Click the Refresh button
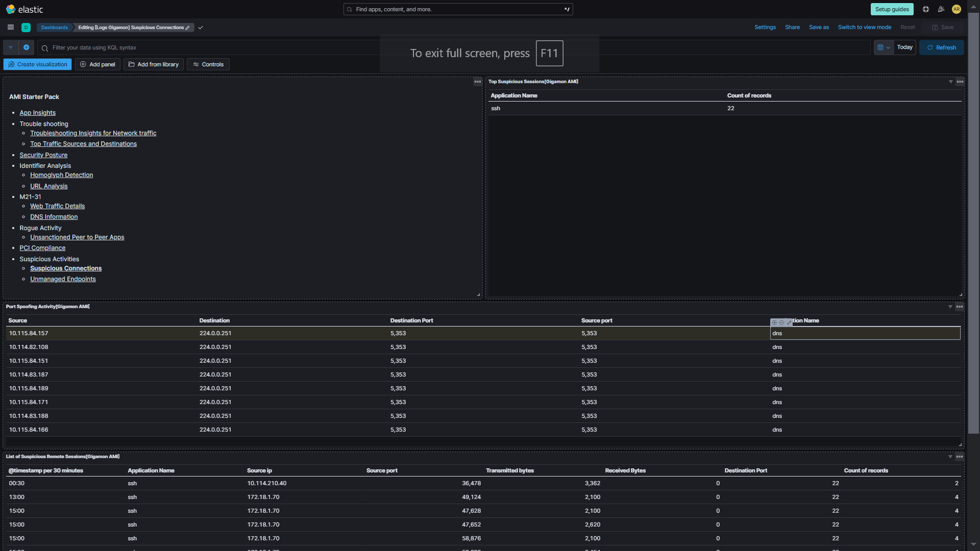The height and width of the screenshot is (551, 980). [x=942, y=47]
